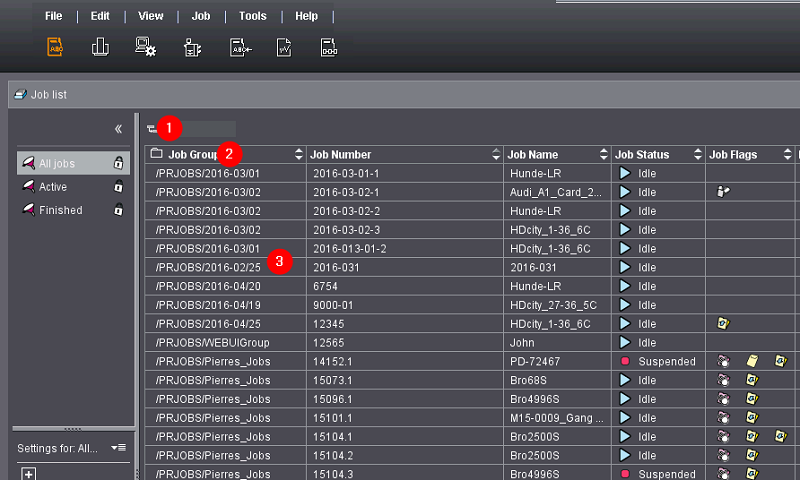Viewport: 800px width, 480px height.
Task: Click the last toolbar icon with chain document
Action: [x=330, y=47]
